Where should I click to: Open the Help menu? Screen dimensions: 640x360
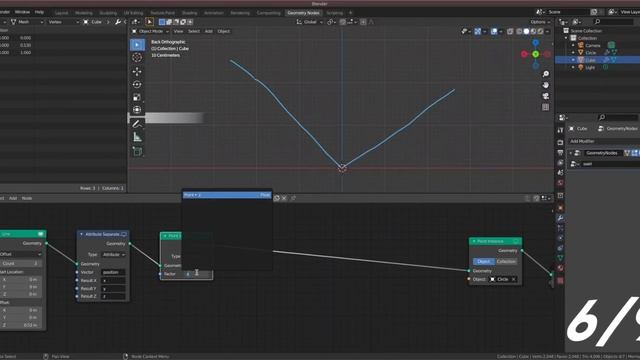(x=39, y=12)
